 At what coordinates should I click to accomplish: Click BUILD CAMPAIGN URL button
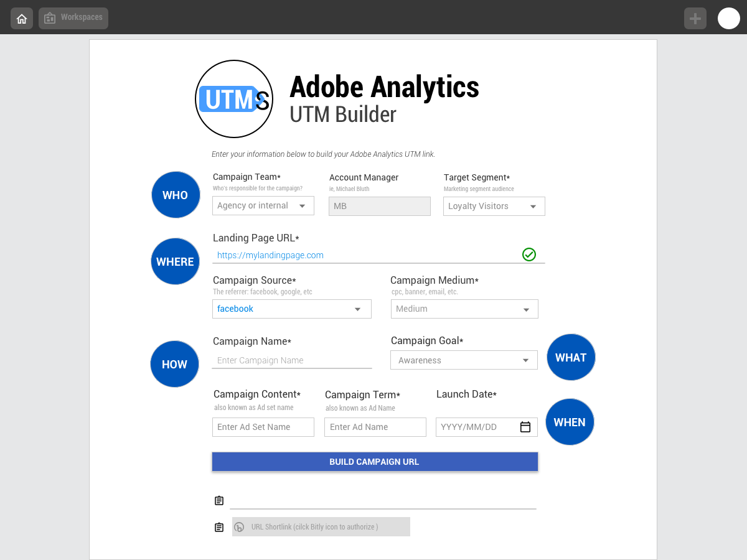coord(375,462)
